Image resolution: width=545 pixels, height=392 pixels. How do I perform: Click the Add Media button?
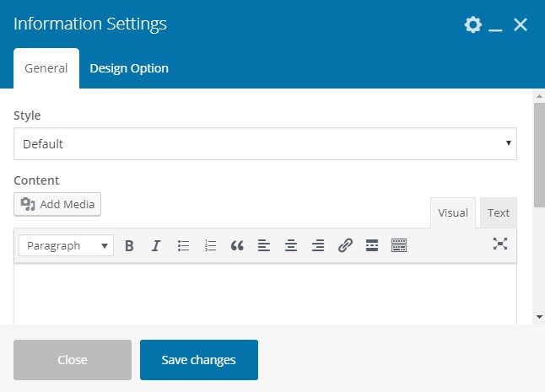[57, 204]
